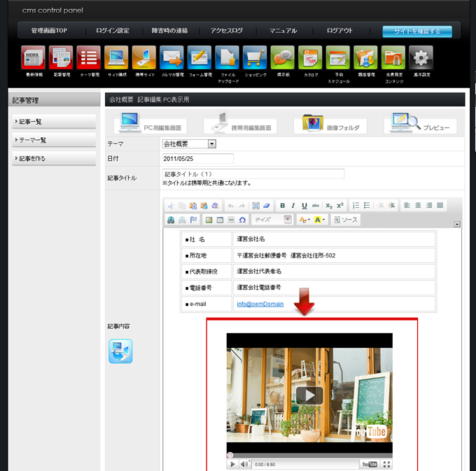476x471 pixels.
Task: Open the 会員限定コンテンツ lock icon
Action: click(x=393, y=58)
